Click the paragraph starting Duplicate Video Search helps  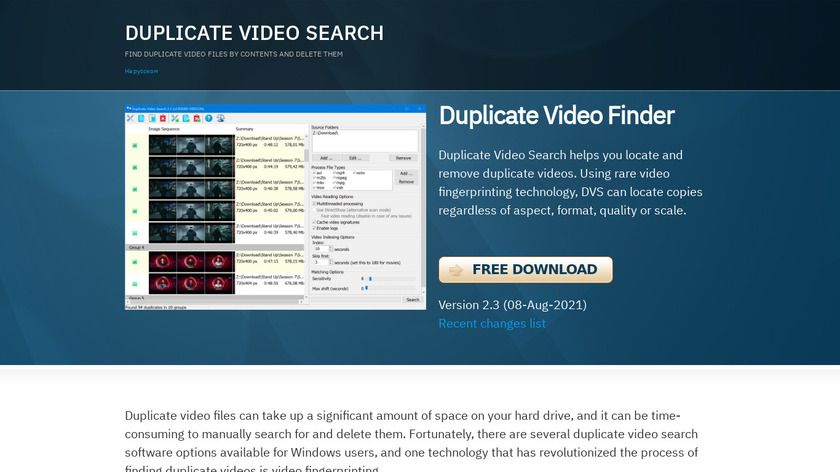tap(571, 183)
